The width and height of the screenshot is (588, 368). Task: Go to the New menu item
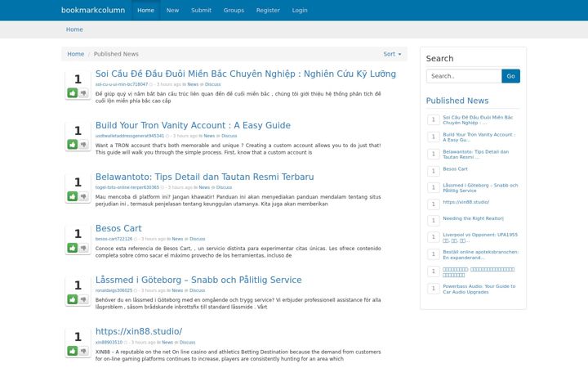coord(172,10)
